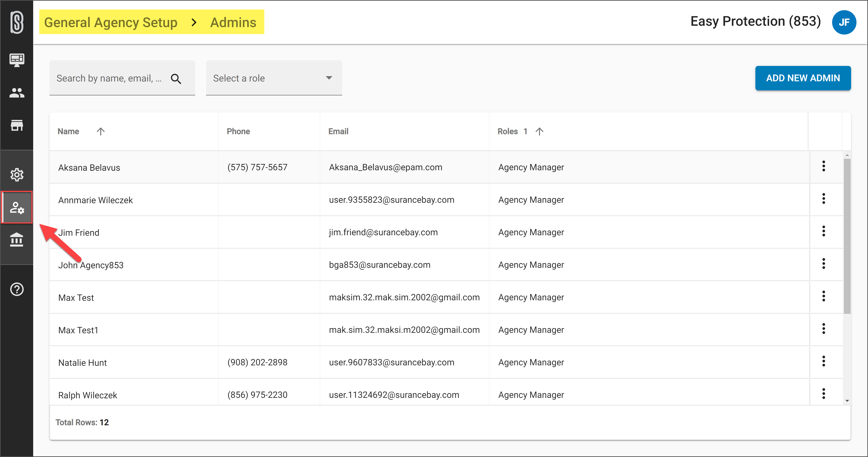Click the Admins breadcrumb

(233, 22)
